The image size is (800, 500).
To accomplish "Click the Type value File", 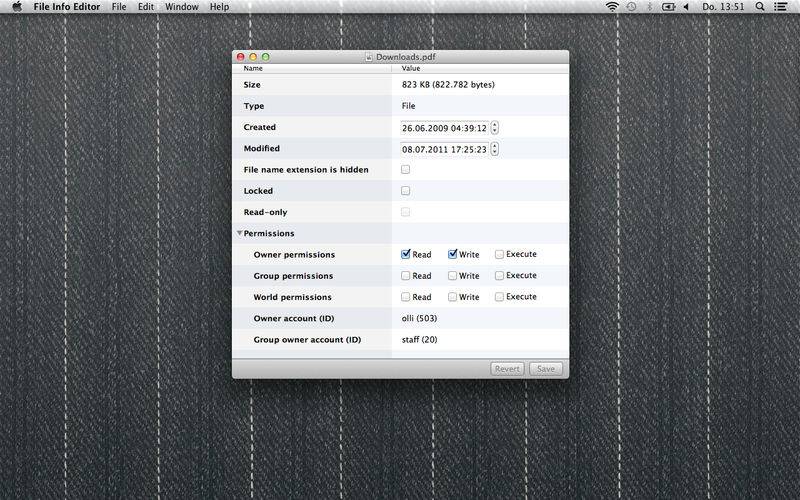I will [x=408, y=106].
